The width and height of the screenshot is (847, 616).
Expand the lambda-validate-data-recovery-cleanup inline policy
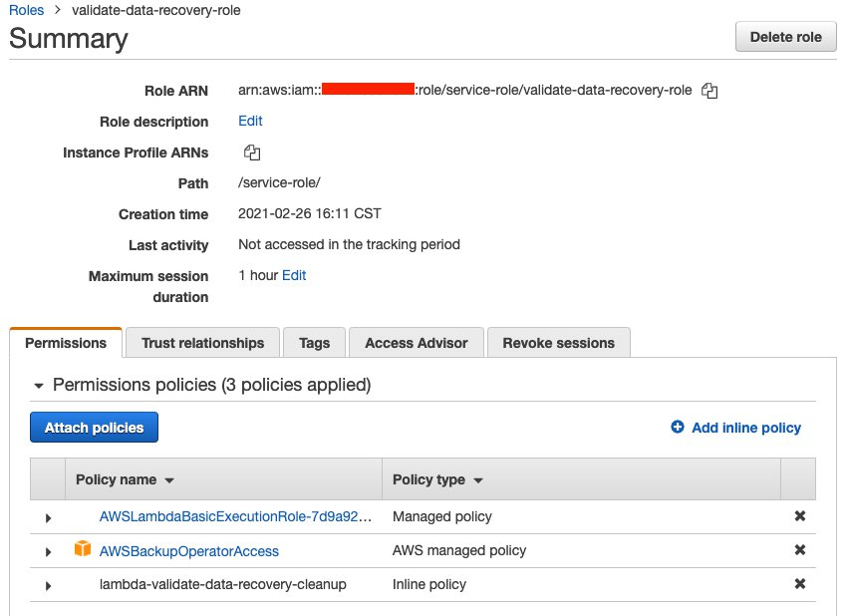click(48, 585)
